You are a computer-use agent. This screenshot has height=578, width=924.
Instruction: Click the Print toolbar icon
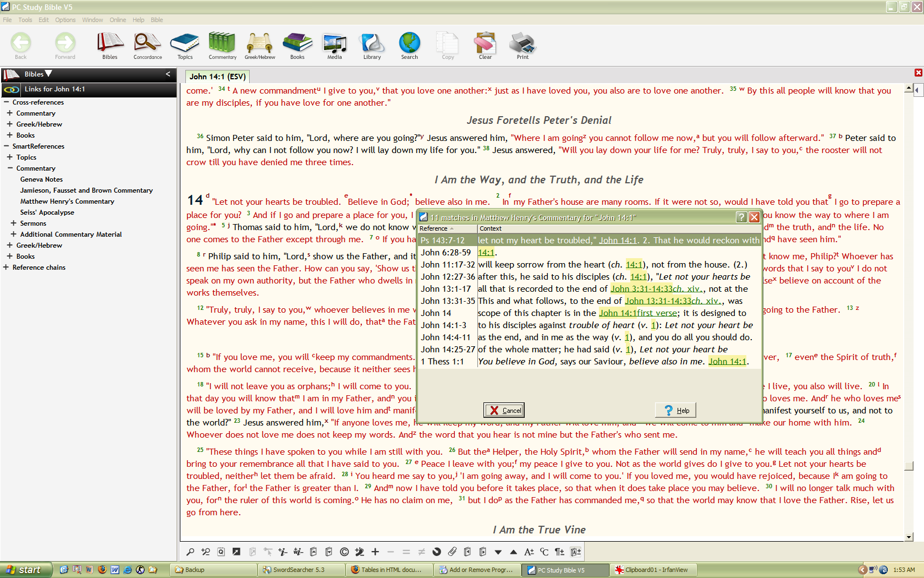coord(522,46)
